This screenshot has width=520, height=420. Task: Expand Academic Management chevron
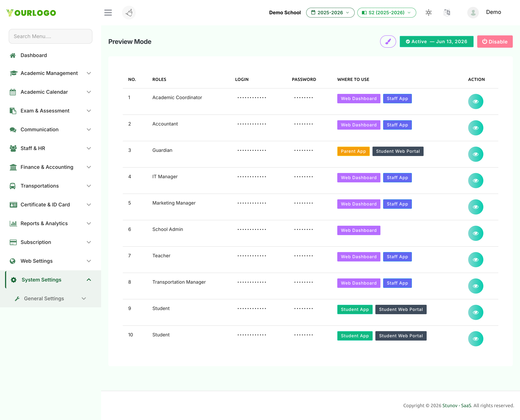click(x=89, y=73)
